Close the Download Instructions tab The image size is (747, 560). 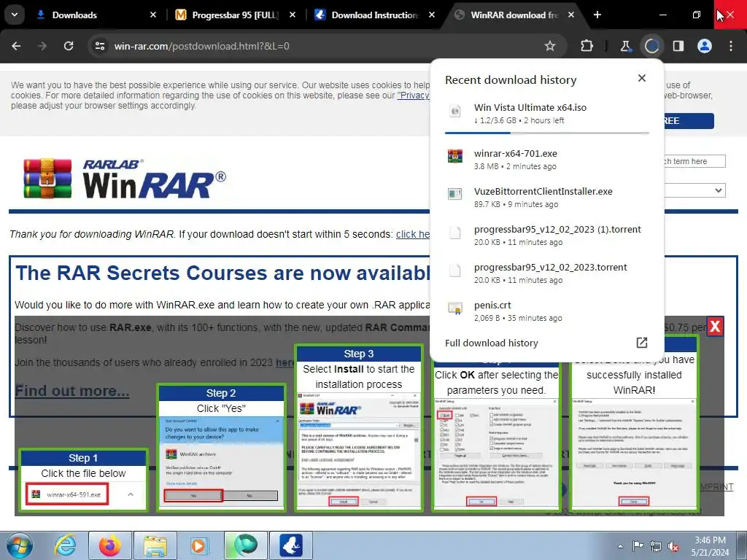click(x=432, y=15)
